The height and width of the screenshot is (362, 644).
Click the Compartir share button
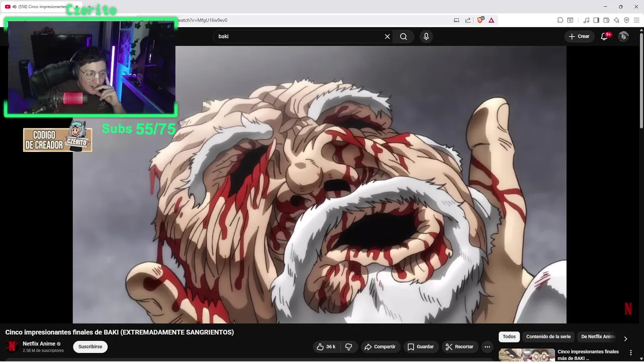pyautogui.click(x=380, y=346)
